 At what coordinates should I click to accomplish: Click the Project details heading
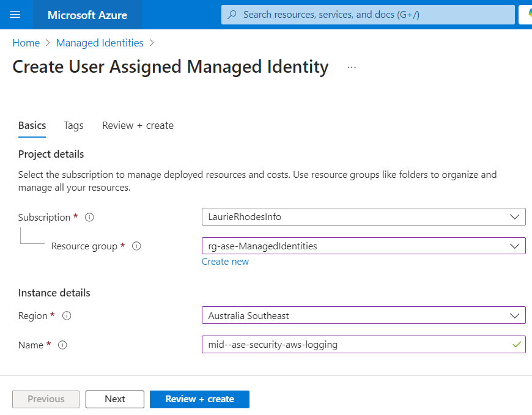point(51,154)
